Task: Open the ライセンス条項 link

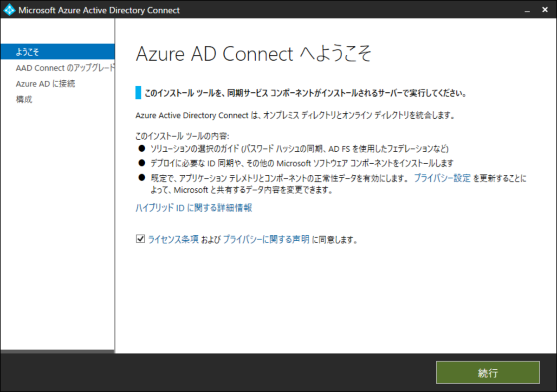Action: pyautogui.click(x=173, y=240)
